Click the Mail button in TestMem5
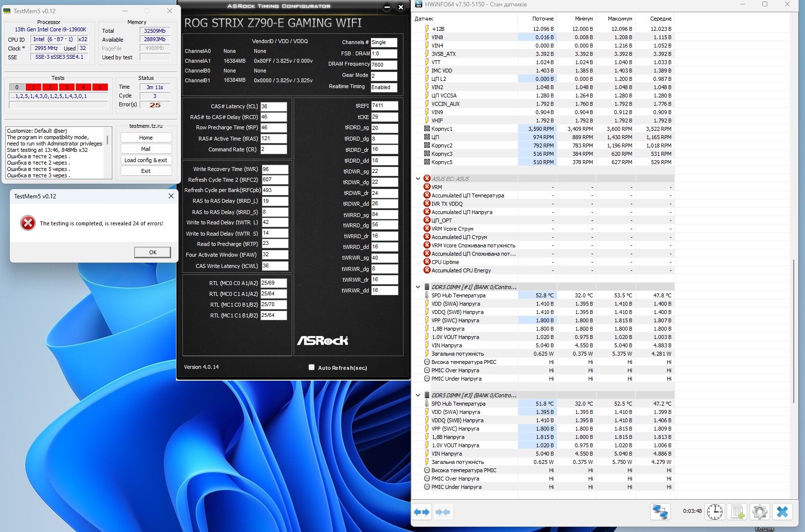The image size is (805, 532). [146, 149]
